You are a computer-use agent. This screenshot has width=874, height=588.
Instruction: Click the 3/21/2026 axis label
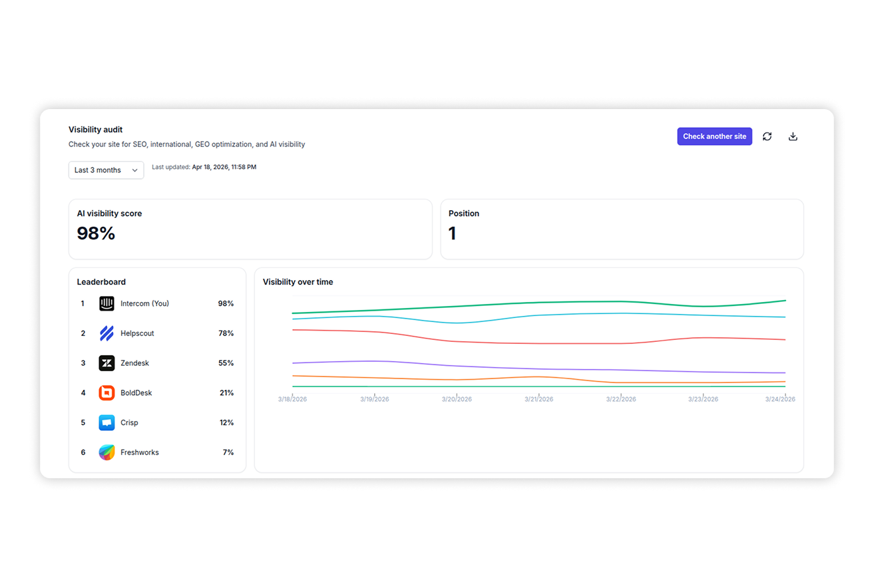(539, 399)
